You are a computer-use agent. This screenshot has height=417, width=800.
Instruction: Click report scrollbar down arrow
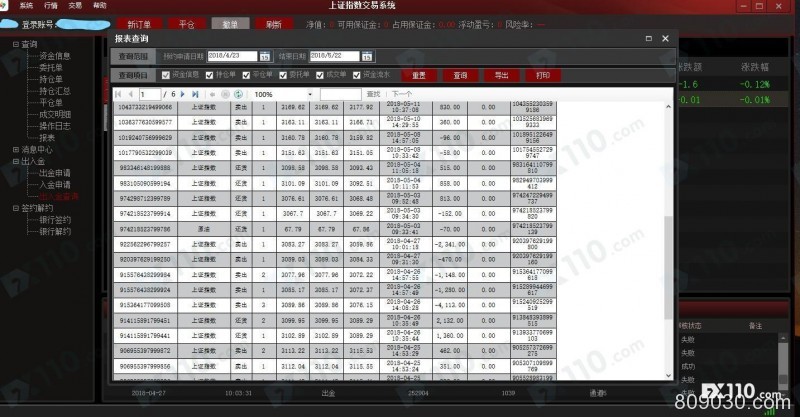point(668,376)
